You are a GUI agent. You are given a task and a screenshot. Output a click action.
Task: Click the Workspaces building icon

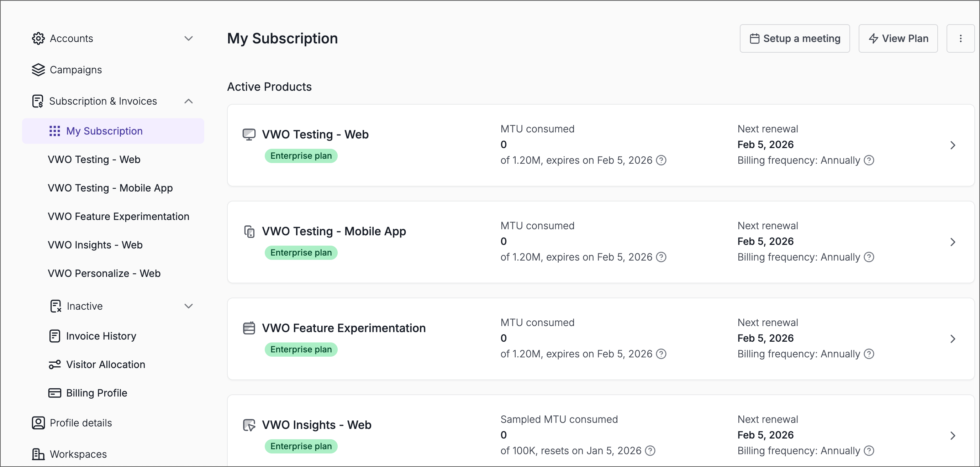(x=38, y=454)
